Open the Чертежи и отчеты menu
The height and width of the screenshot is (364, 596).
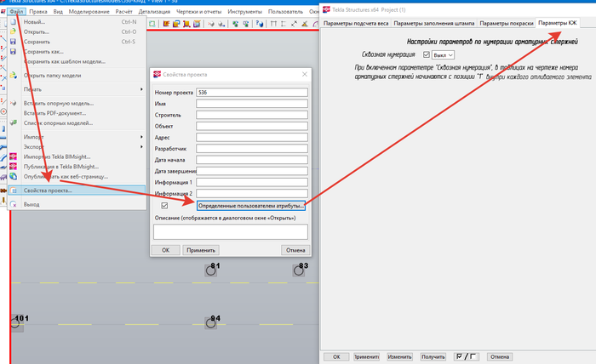tap(198, 12)
